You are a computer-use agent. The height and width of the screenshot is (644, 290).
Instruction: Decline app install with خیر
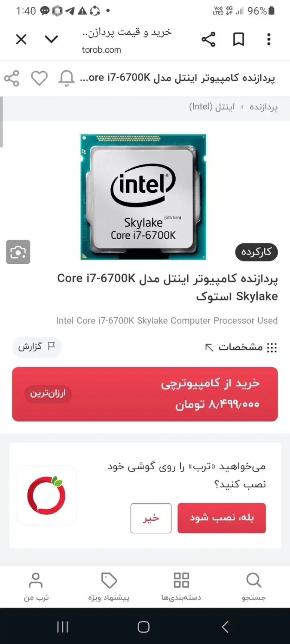pyautogui.click(x=151, y=518)
